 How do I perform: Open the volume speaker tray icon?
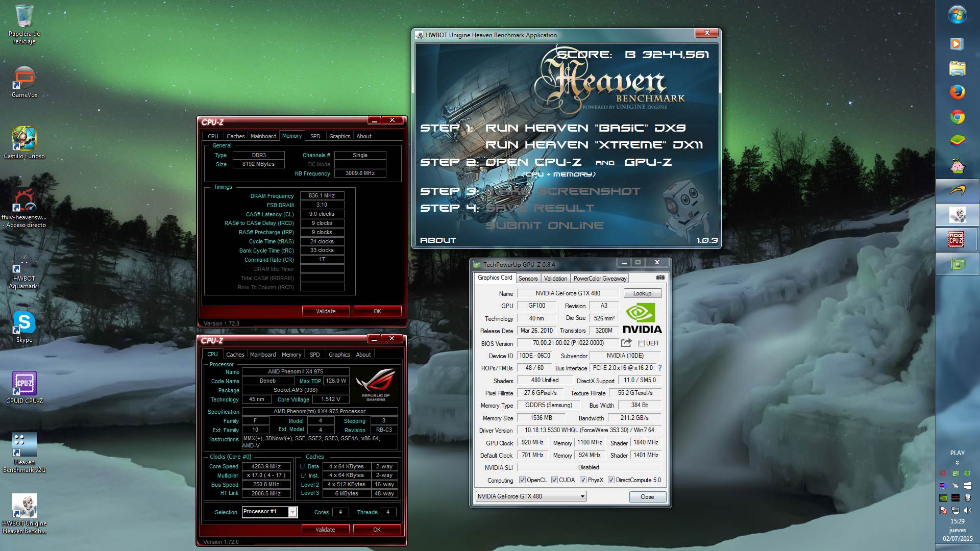click(967, 510)
